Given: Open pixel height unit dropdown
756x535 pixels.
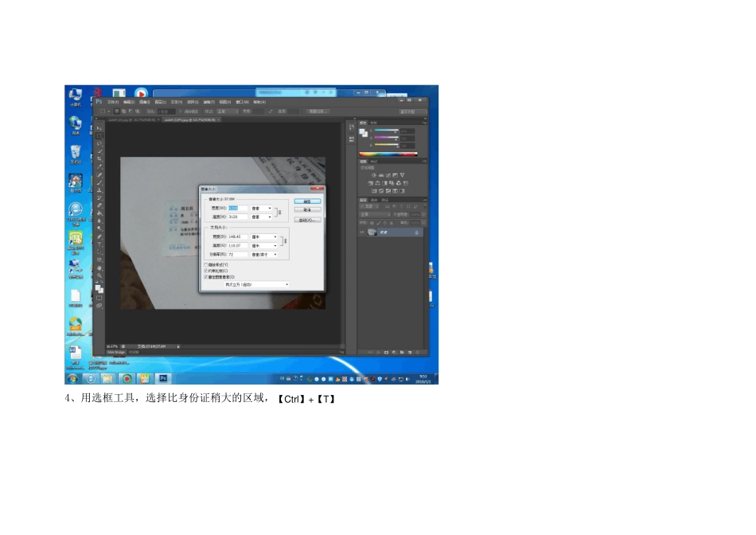Looking at the screenshot, I should (261, 217).
